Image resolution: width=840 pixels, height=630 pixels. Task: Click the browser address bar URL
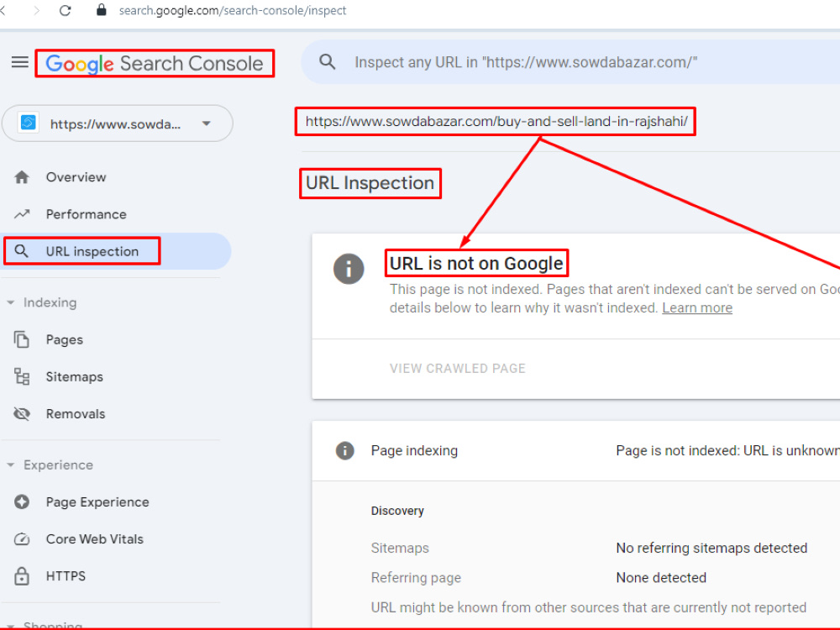point(233,10)
